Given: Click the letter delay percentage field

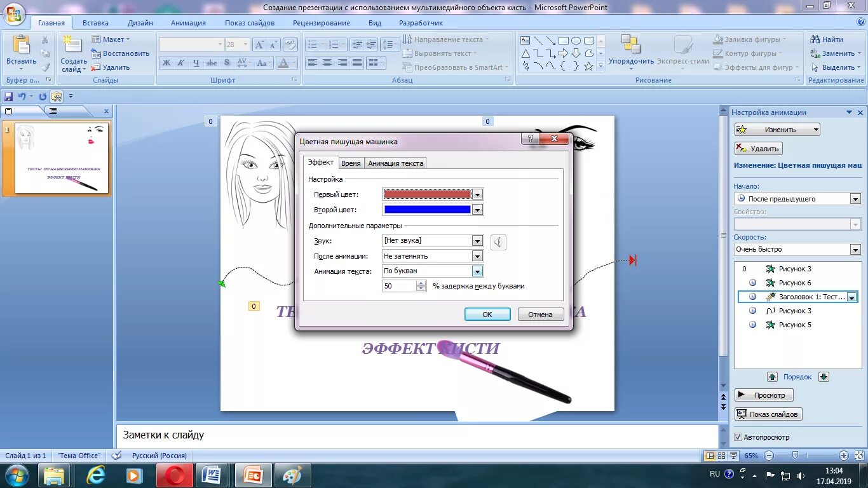Looking at the screenshot, I should coord(399,286).
